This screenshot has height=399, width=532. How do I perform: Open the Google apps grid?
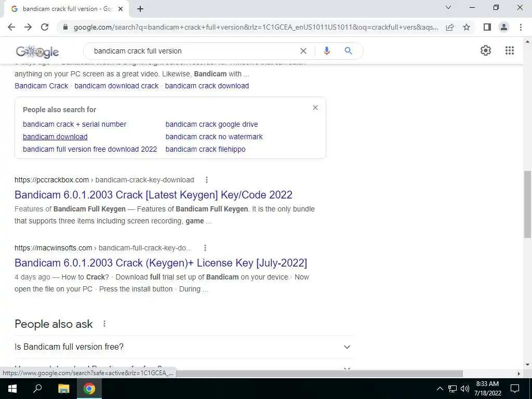pos(510,50)
